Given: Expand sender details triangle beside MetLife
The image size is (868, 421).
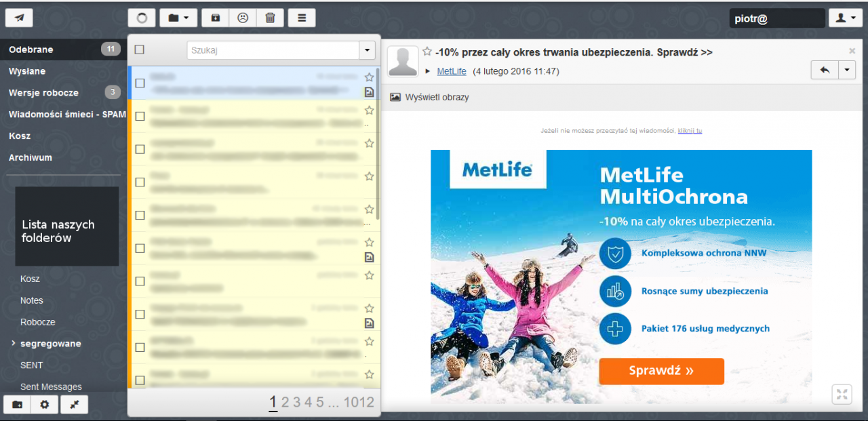Looking at the screenshot, I should coord(428,71).
